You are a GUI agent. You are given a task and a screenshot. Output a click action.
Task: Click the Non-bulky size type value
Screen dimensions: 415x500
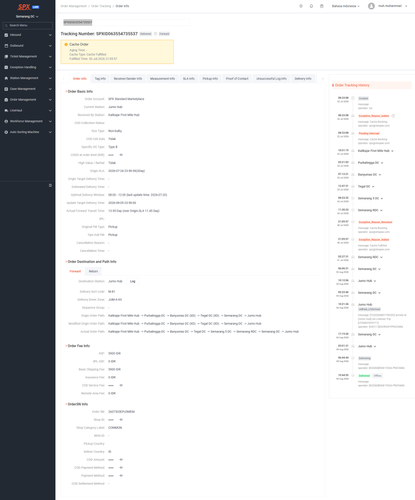click(x=115, y=131)
